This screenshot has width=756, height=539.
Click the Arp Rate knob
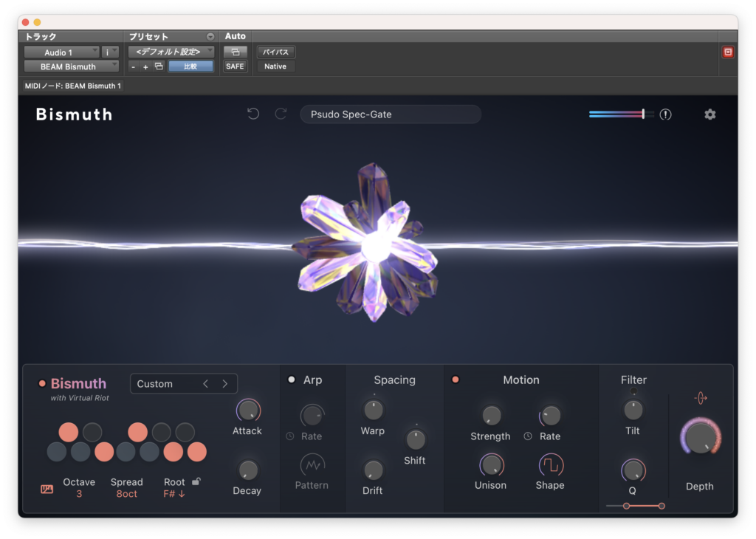(x=312, y=415)
